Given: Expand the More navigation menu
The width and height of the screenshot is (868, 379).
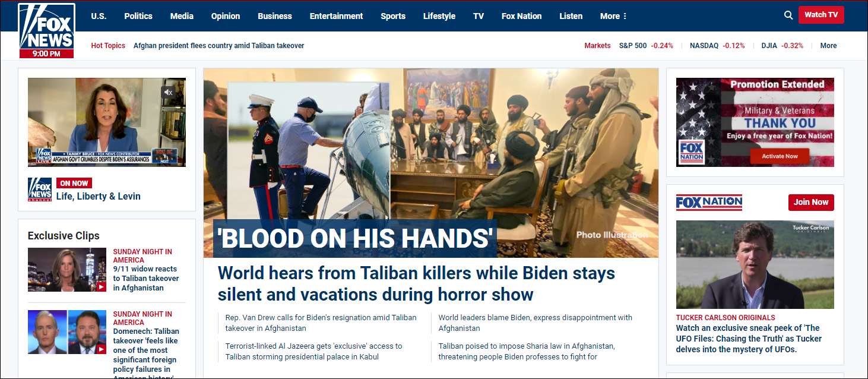Looking at the screenshot, I should tap(613, 16).
